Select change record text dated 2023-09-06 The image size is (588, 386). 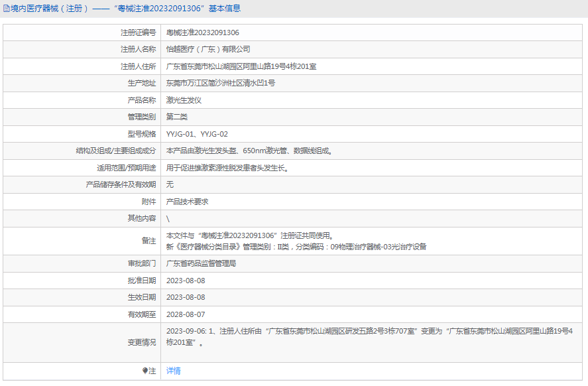click(370, 337)
